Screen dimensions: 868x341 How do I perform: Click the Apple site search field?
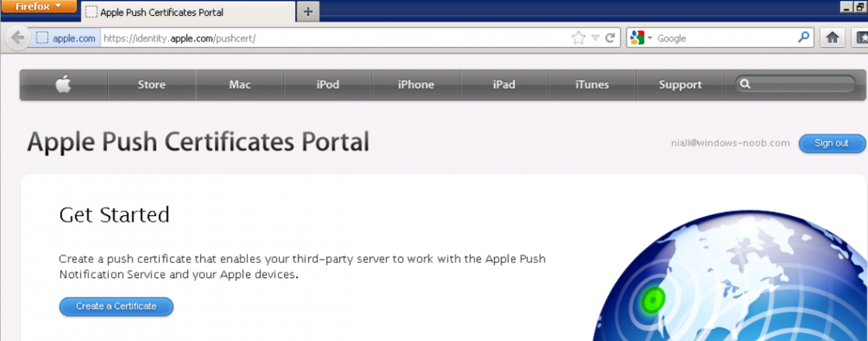point(796,84)
